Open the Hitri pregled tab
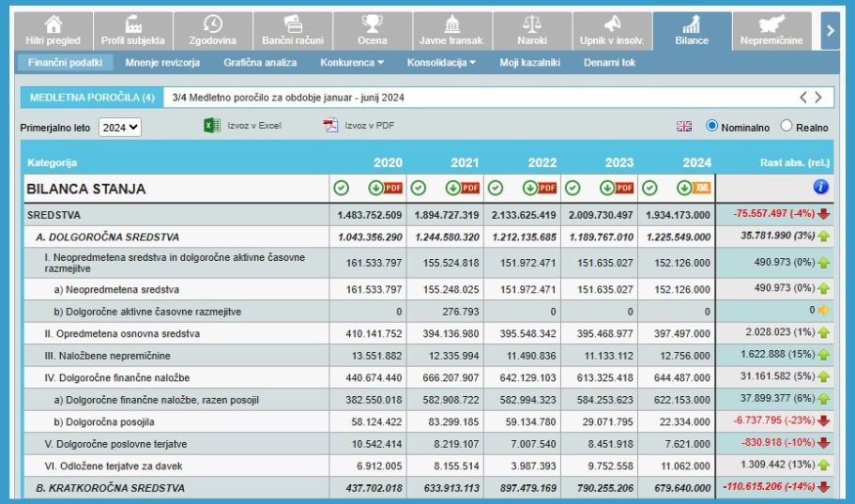 [53, 31]
